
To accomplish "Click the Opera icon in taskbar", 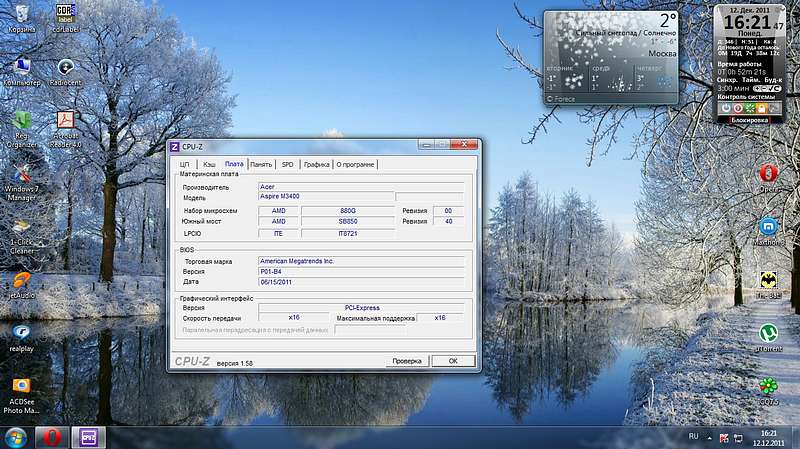I will (x=52, y=438).
